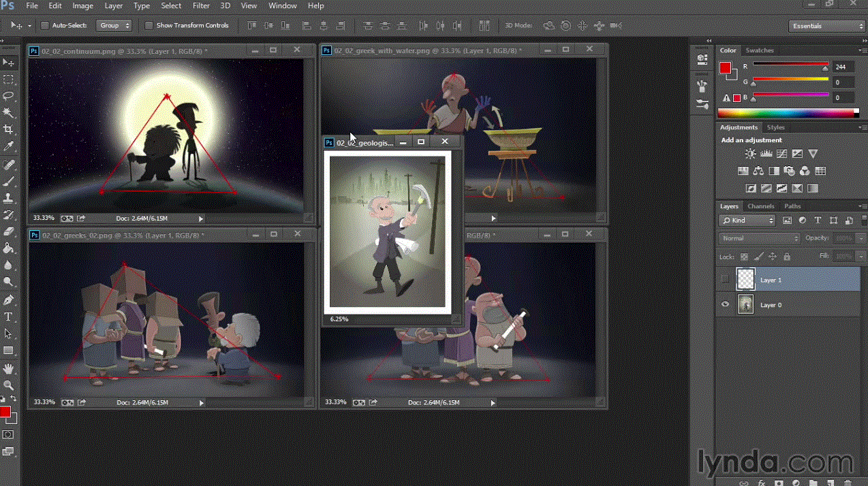Select the Healing Brush tool

click(9, 165)
